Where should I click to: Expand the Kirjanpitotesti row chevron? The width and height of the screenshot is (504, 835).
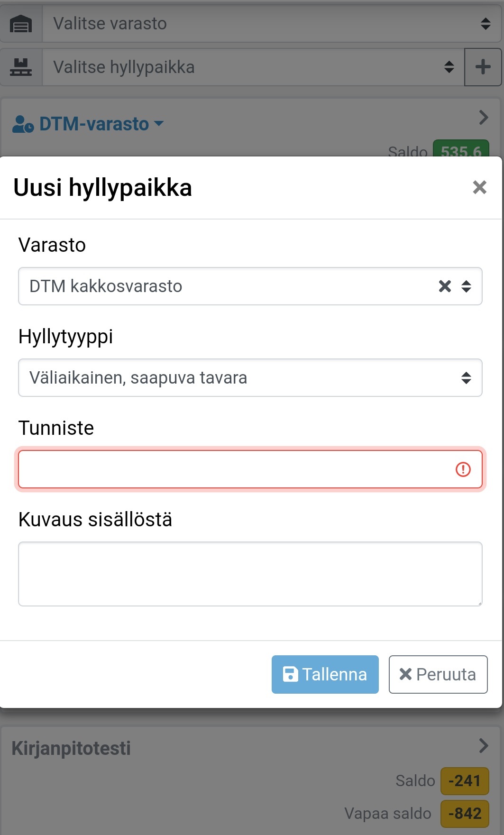[483, 745]
